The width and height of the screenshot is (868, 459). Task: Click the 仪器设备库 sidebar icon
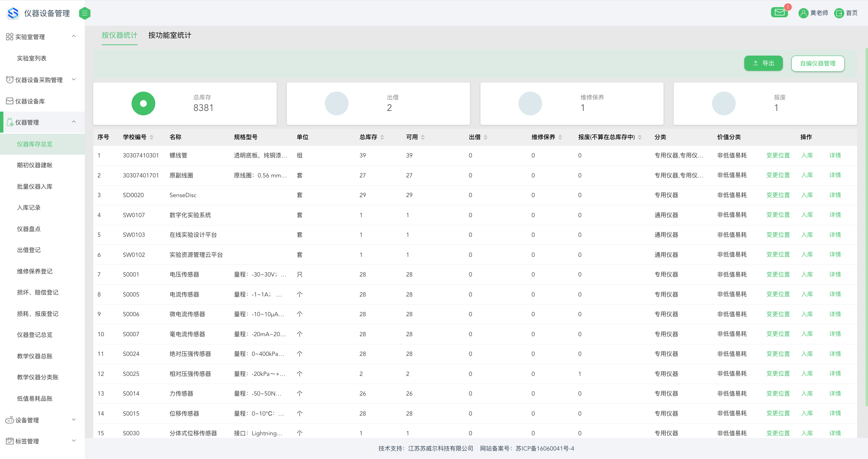9,101
